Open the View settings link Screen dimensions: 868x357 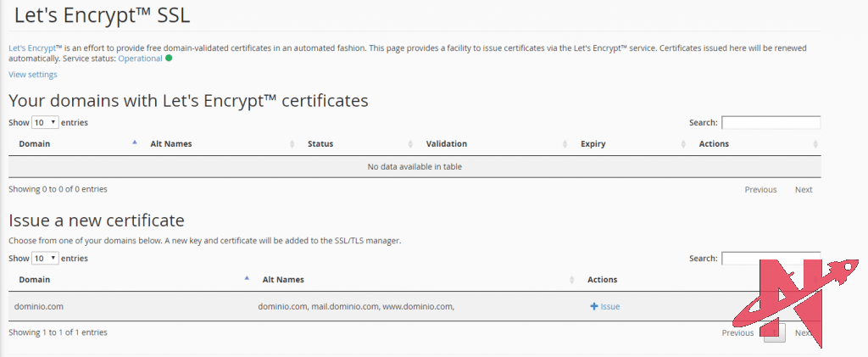(x=33, y=75)
